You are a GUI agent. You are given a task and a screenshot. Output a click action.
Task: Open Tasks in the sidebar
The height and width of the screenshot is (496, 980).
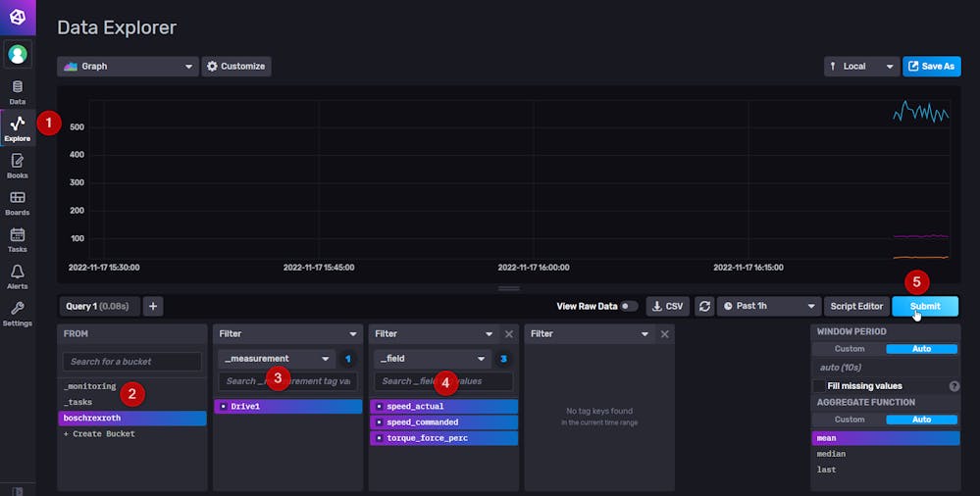coord(18,240)
